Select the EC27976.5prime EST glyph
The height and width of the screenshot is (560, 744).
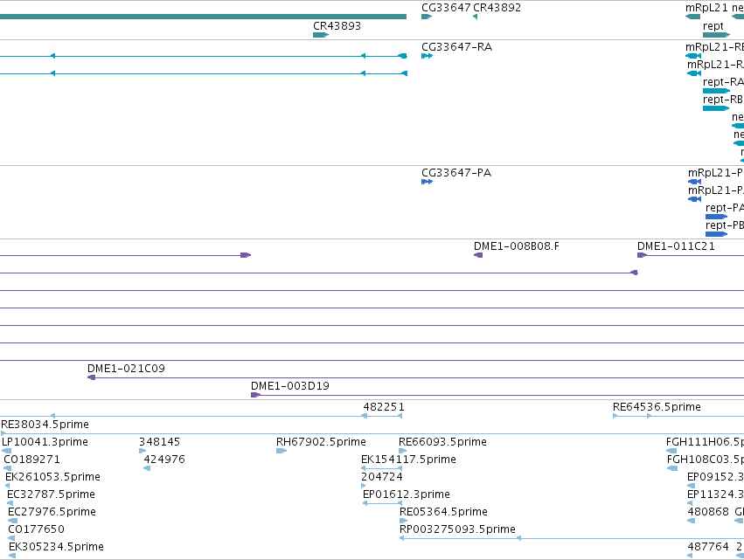point(13,521)
